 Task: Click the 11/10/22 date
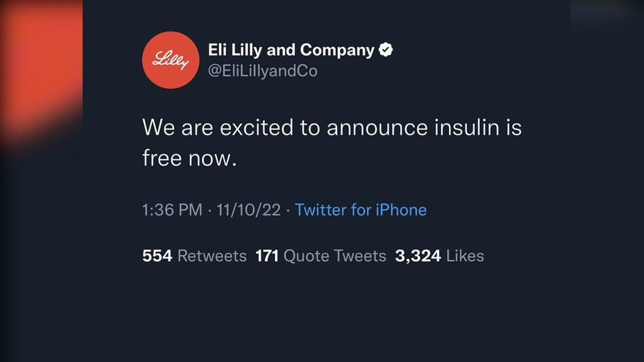pos(248,210)
